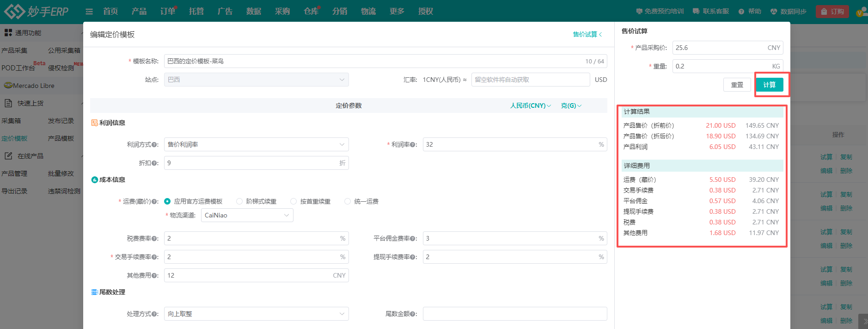The height and width of the screenshot is (329, 868).
Task: Click the help icon beside 平台佣金费率
Action: (412, 239)
